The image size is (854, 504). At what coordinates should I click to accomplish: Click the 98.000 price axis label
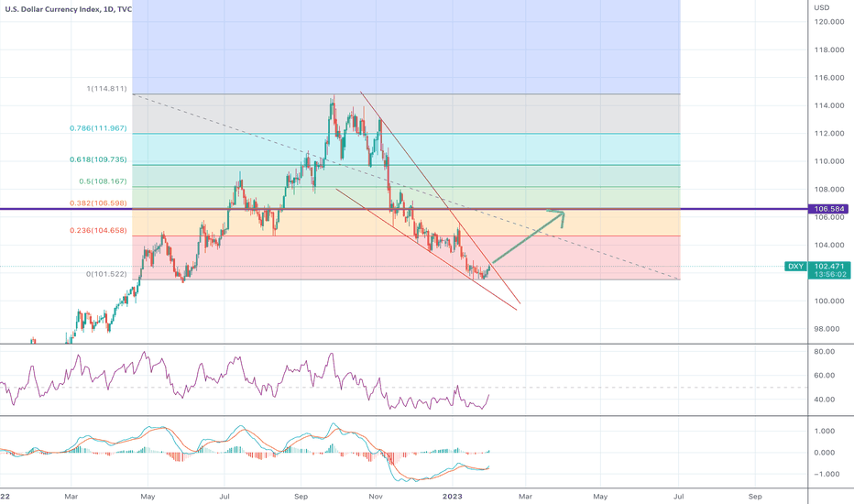click(x=827, y=329)
